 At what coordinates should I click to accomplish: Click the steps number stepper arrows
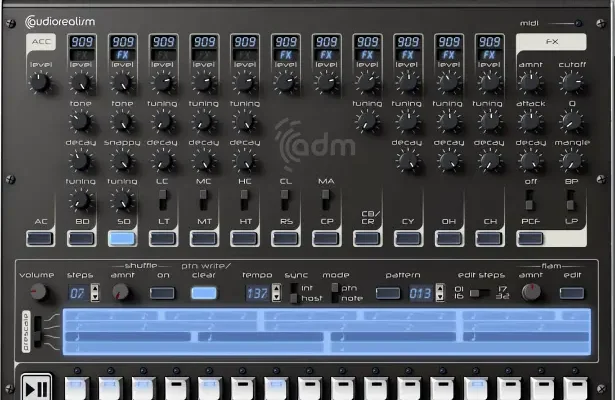(x=96, y=293)
